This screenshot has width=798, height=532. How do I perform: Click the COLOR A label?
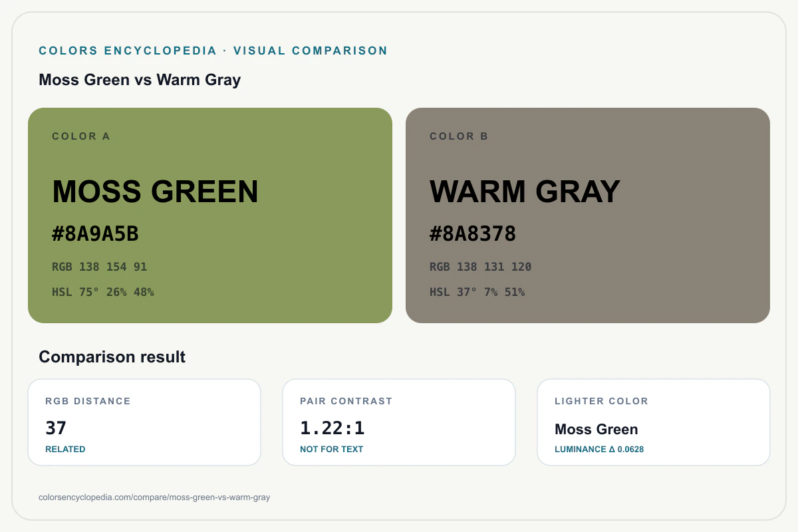tap(81, 136)
